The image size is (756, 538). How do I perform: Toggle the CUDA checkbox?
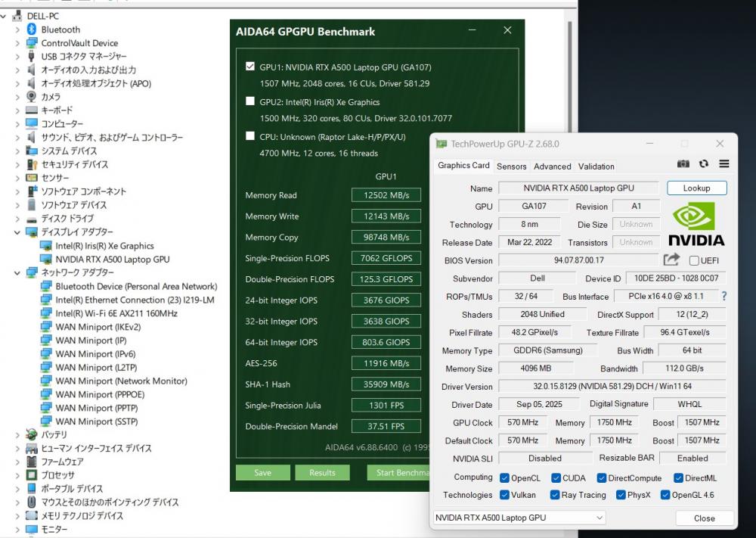pyautogui.click(x=556, y=477)
